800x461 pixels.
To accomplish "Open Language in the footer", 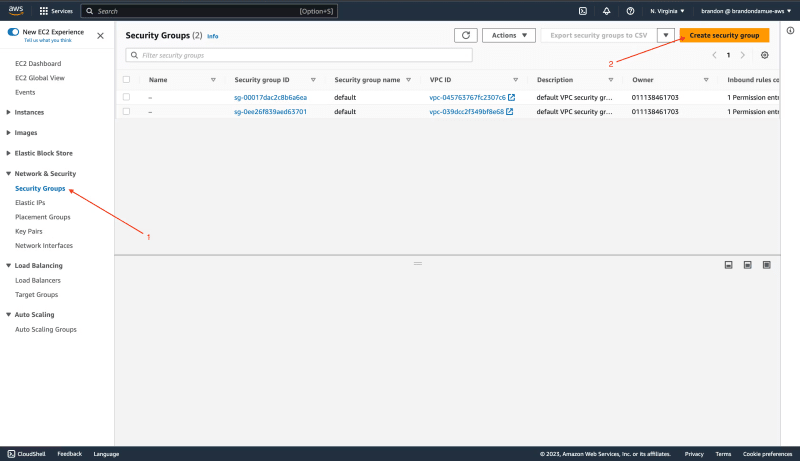I will coord(106,454).
